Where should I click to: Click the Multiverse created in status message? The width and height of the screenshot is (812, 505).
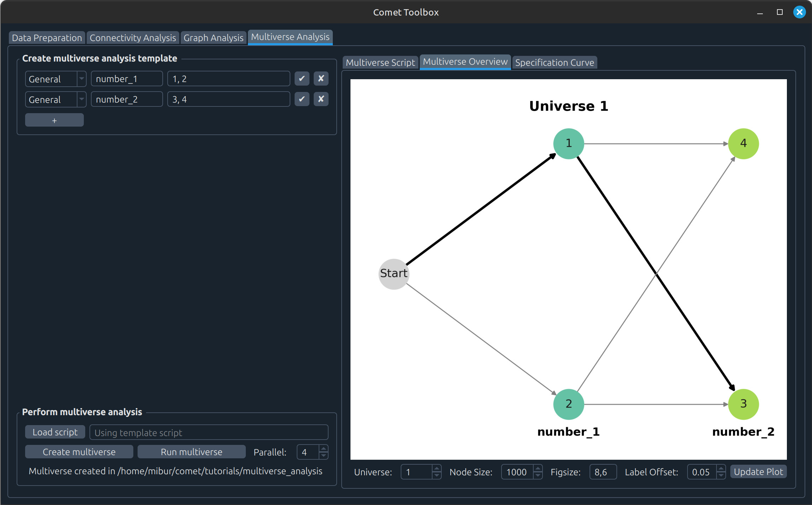click(x=175, y=471)
